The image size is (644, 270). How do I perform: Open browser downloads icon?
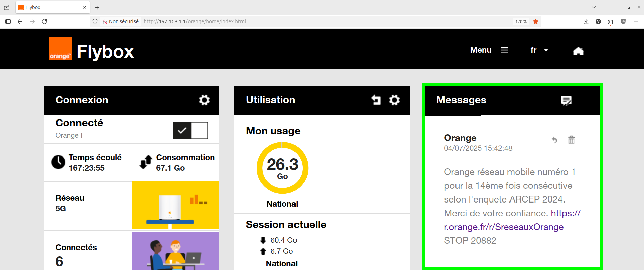click(586, 21)
